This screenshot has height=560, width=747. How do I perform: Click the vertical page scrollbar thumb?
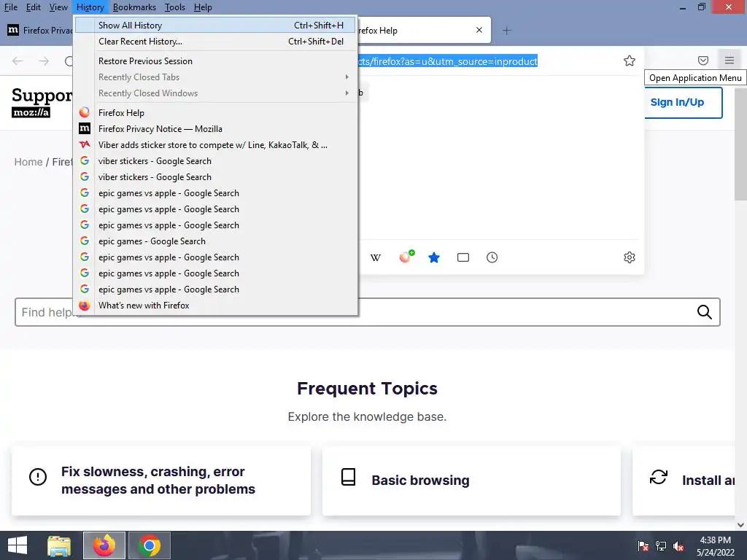click(740, 144)
